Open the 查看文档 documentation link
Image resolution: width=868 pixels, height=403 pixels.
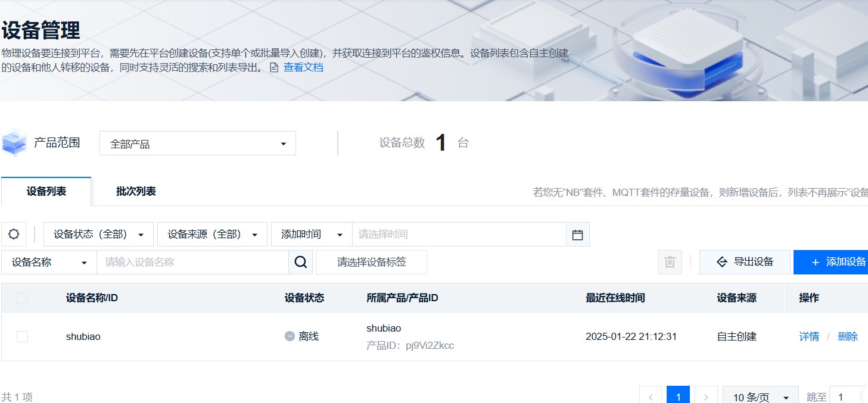pyautogui.click(x=303, y=67)
